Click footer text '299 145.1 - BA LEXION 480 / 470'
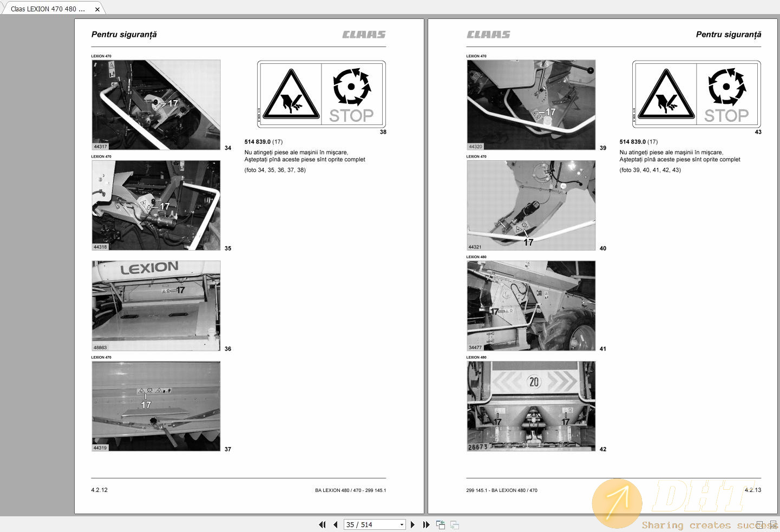 [502, 490]
